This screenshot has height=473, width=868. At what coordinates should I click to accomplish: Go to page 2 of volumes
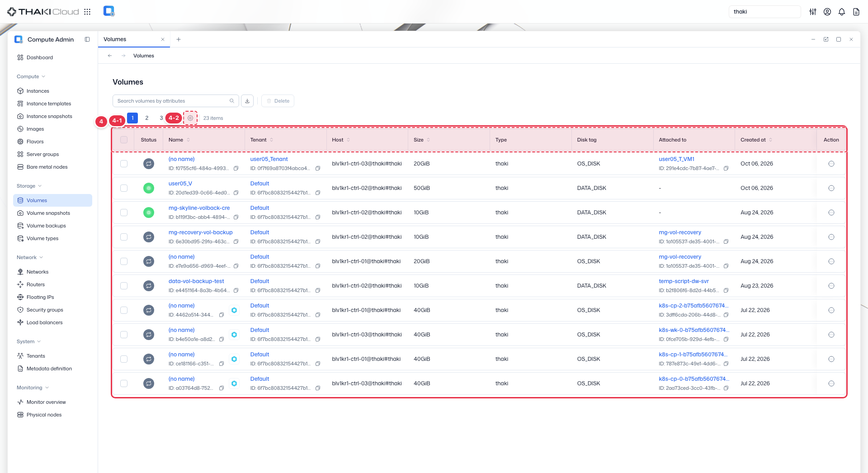point(147,118)
